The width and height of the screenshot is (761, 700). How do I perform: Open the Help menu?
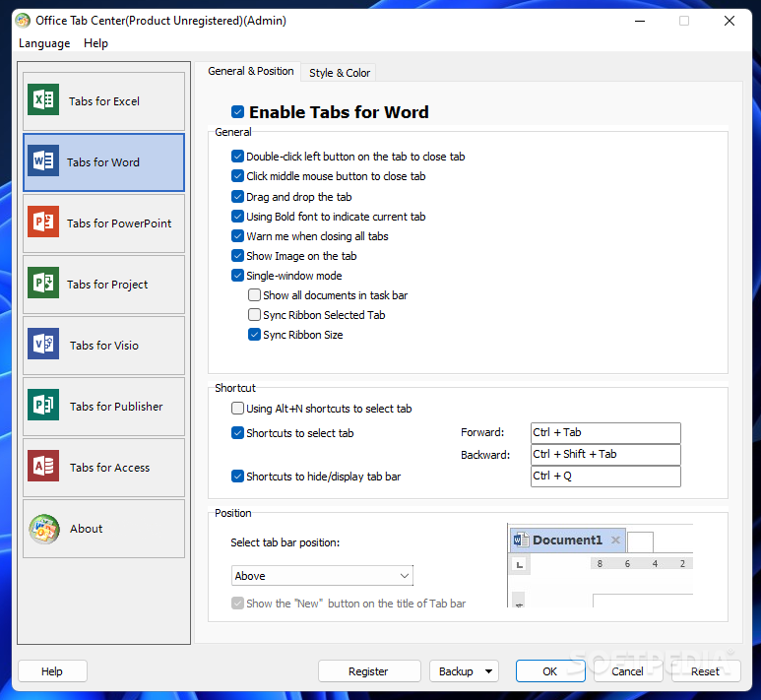tap(95, 43)
